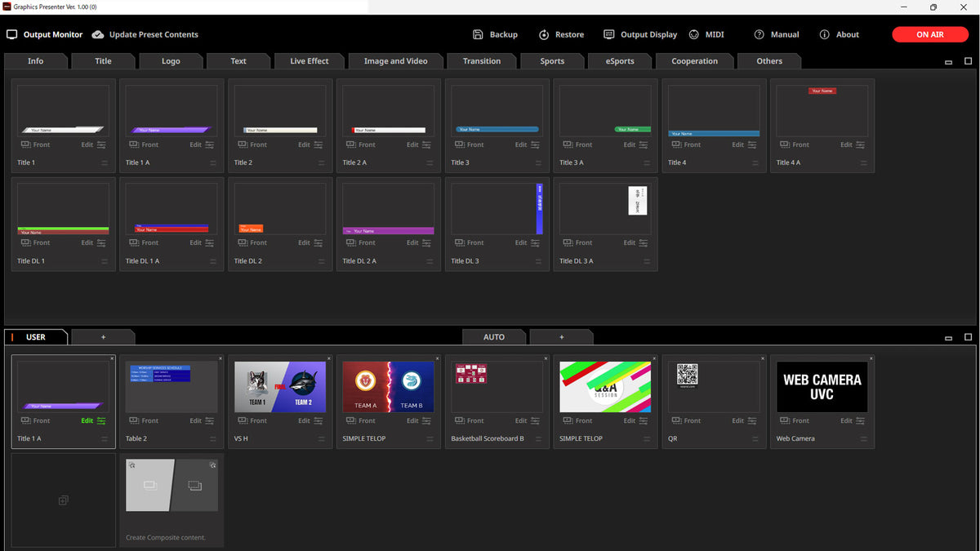Screen dimensions: 980x551
Task: Maximize the USER panel
Action: [968, 337]
